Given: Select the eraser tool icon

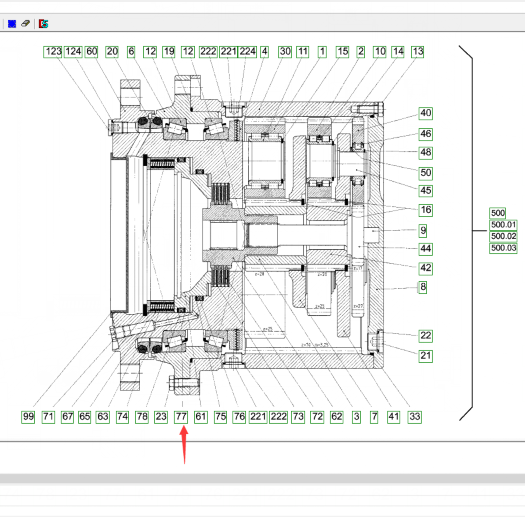Looking at the screenshot, I should click(x=25, y=23).
